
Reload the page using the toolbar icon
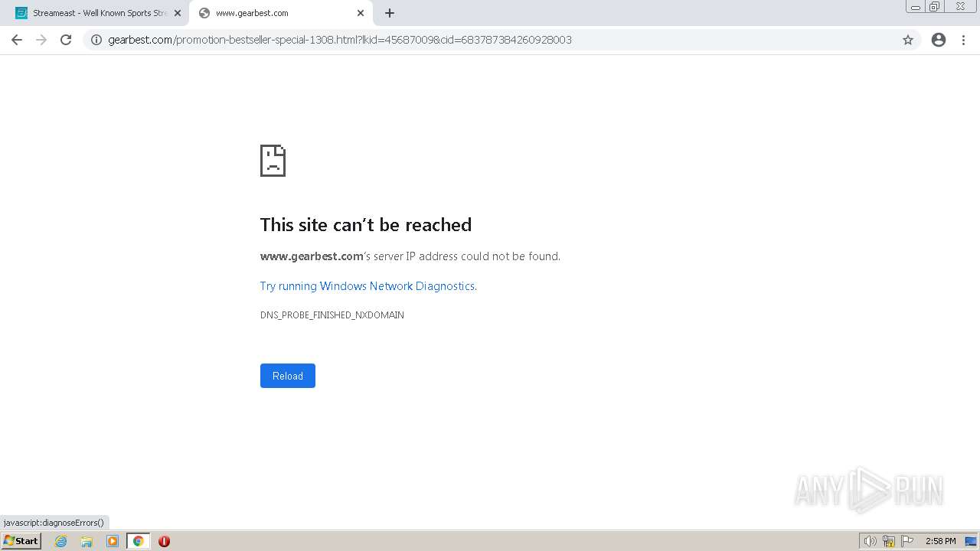(66, 40)
